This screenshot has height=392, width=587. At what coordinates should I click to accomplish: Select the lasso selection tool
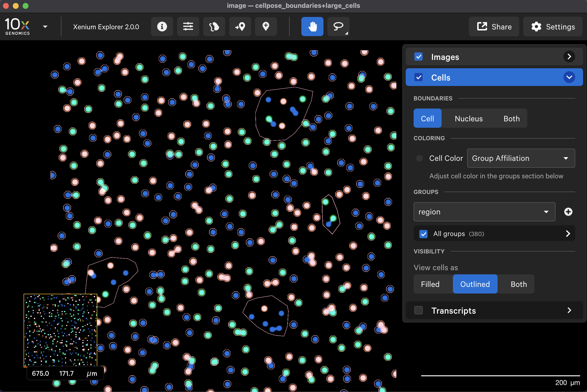[x=338, y=27]
